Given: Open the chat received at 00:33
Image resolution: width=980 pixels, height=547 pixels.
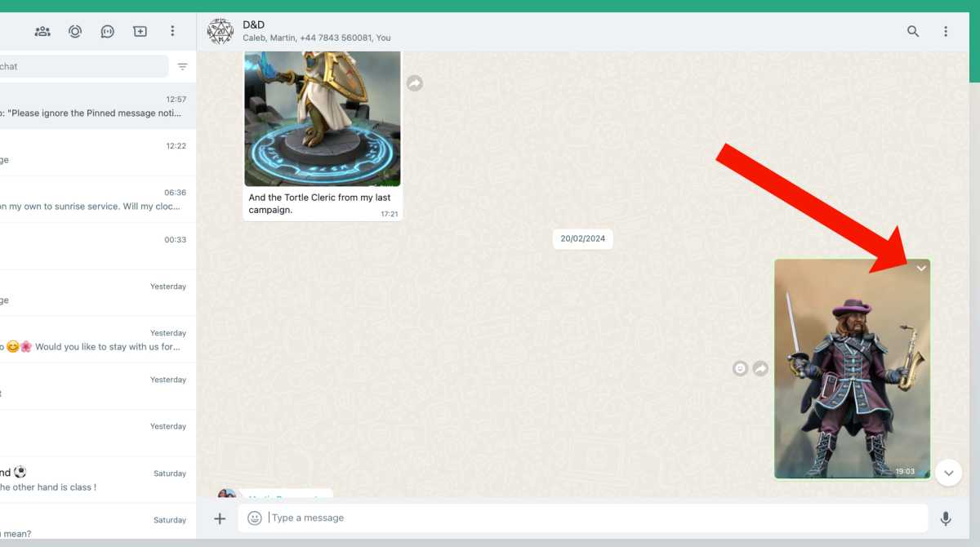Looking at the screenshot, I should (x=98, y=246).
